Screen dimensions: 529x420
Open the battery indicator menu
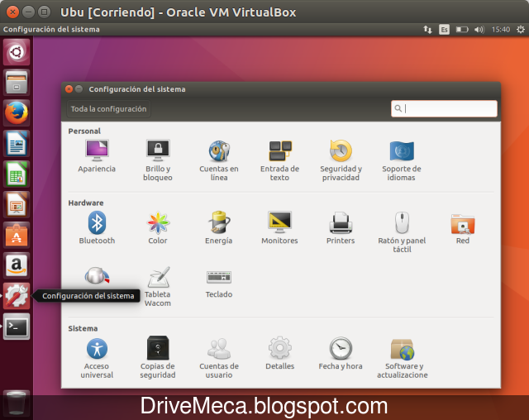coord(462,30)
